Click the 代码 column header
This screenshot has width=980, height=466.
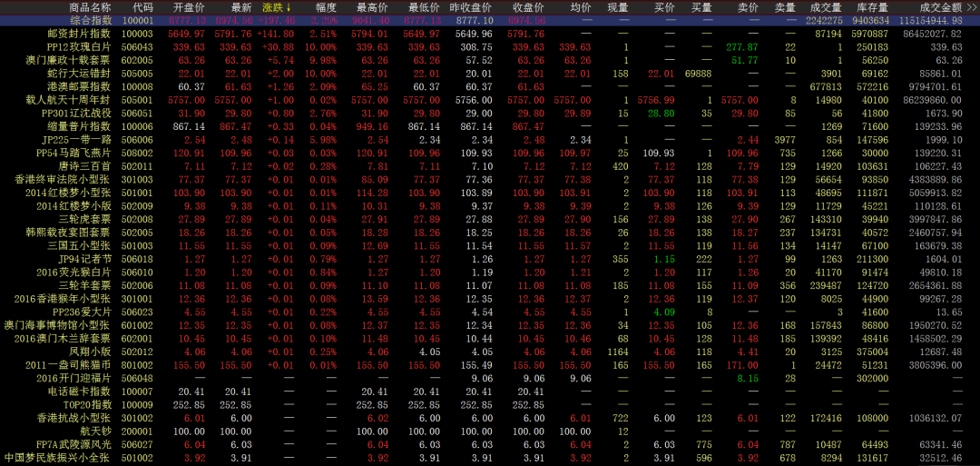pyautogui.click(x=142, y=7)
